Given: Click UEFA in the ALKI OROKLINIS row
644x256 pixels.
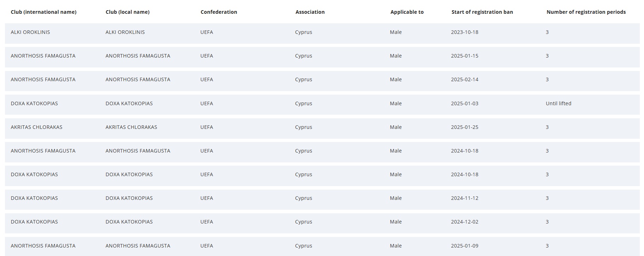Looking at the screenshot, I should tap(207, 32).
